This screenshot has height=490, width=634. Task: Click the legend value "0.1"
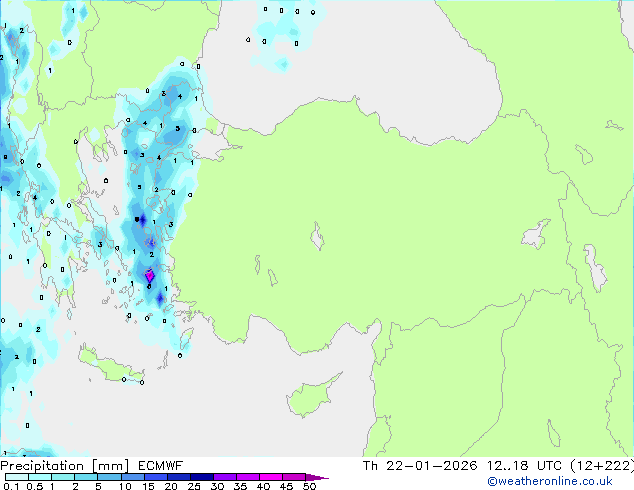coord(11,486)
